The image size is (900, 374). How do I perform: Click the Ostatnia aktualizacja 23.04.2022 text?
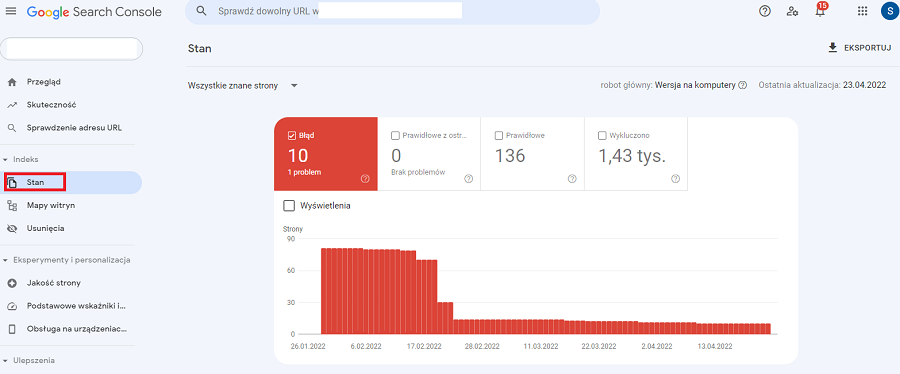pos(822,85)
